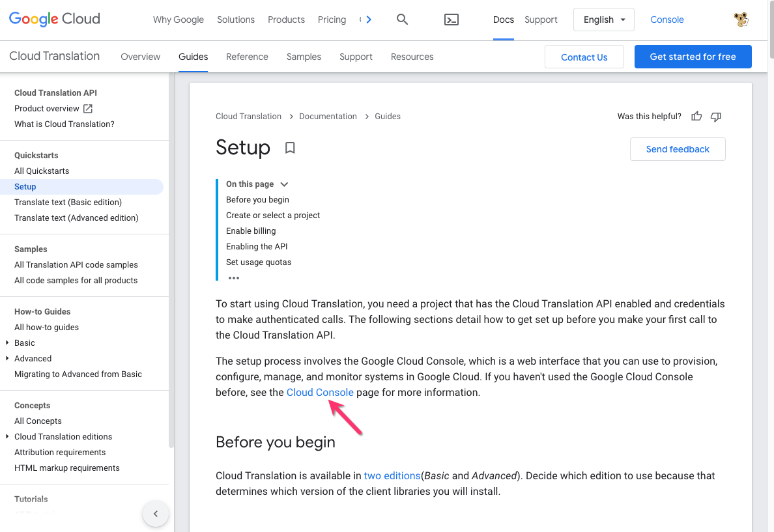This screenshot has width=774, height=532.
Task: Open All Quickstarts in sidebar
Action: point(42,171)
